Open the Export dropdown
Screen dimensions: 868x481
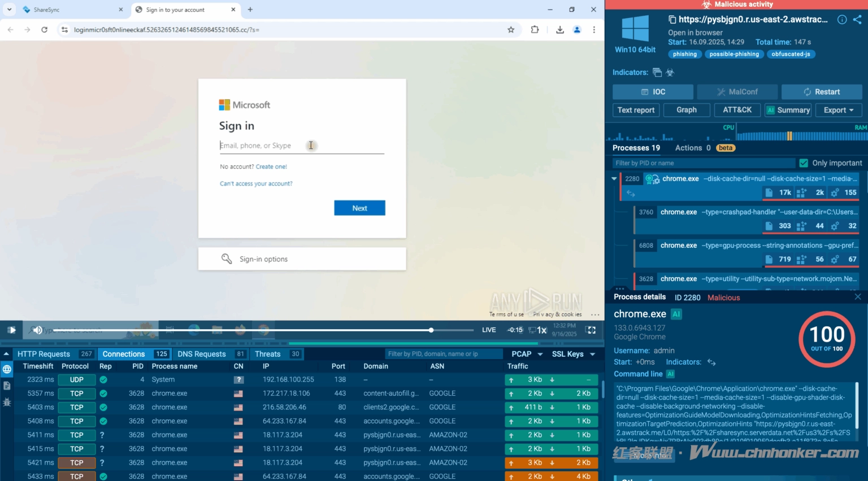(x=839, y=110)
